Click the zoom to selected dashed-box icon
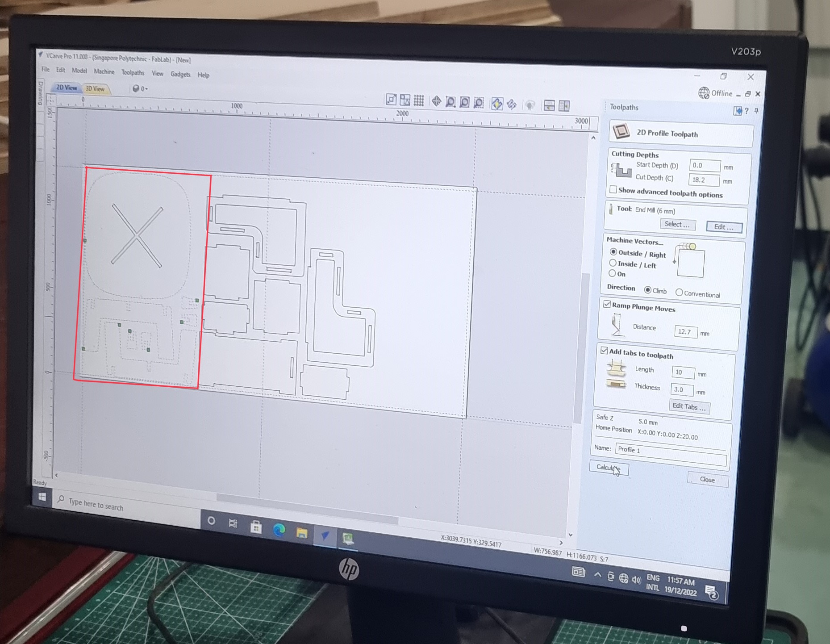The height and width of the screenshot is (644, 830). tap(479, 103)
